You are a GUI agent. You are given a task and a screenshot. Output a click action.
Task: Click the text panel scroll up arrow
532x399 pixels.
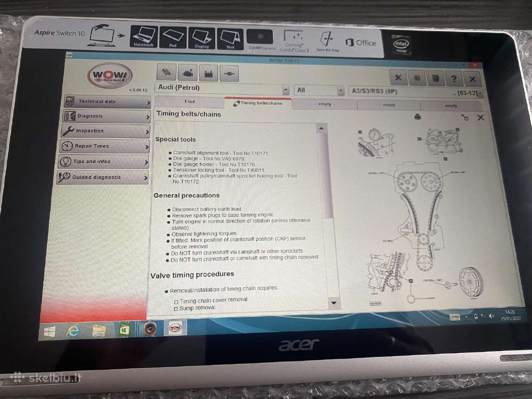coord(321,128)
